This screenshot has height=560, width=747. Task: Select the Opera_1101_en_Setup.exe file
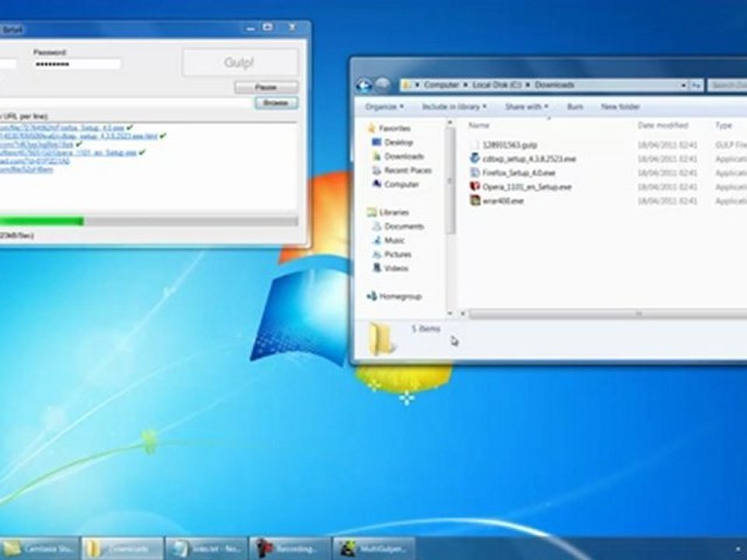[527, 187]
